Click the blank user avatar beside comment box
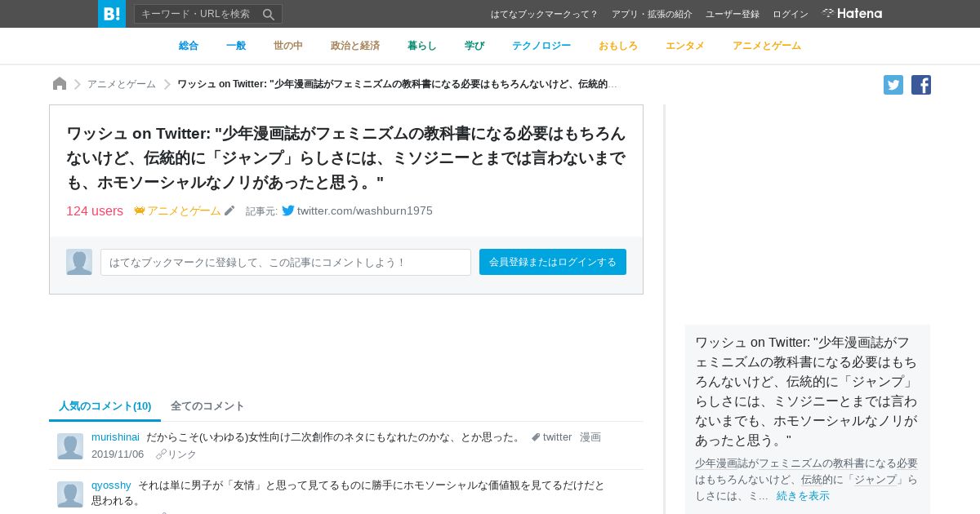 [79, 262]
